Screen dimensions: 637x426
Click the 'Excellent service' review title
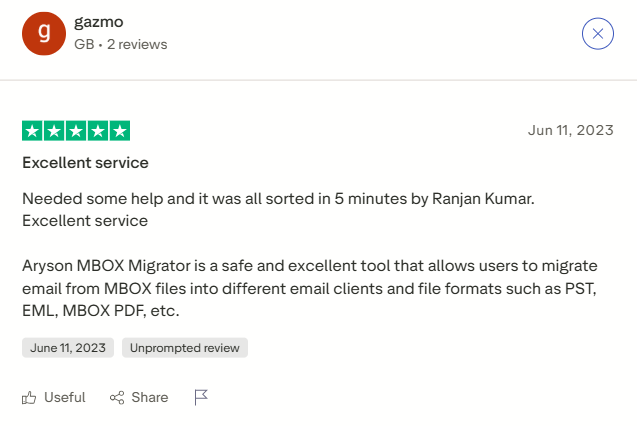click(x=86, y=162)
